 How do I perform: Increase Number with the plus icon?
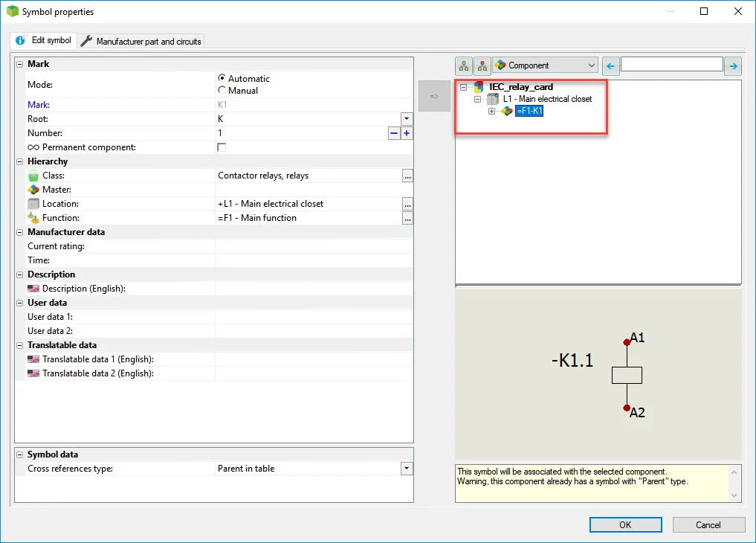pyautogui.click(x=407, y=133)
